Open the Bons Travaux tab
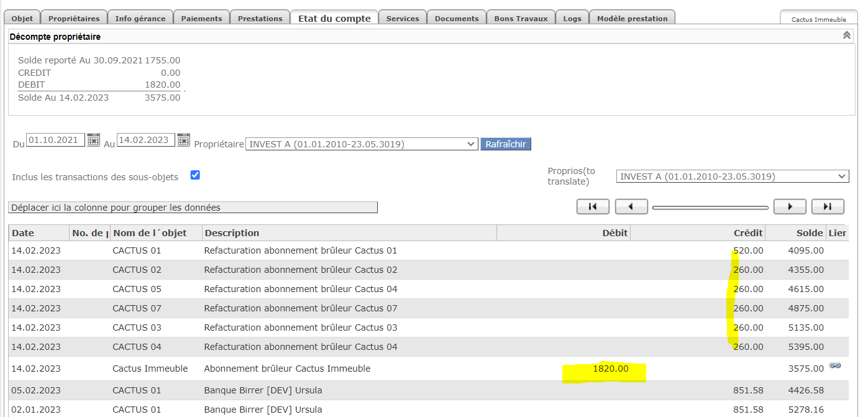 tap(521, 18)
